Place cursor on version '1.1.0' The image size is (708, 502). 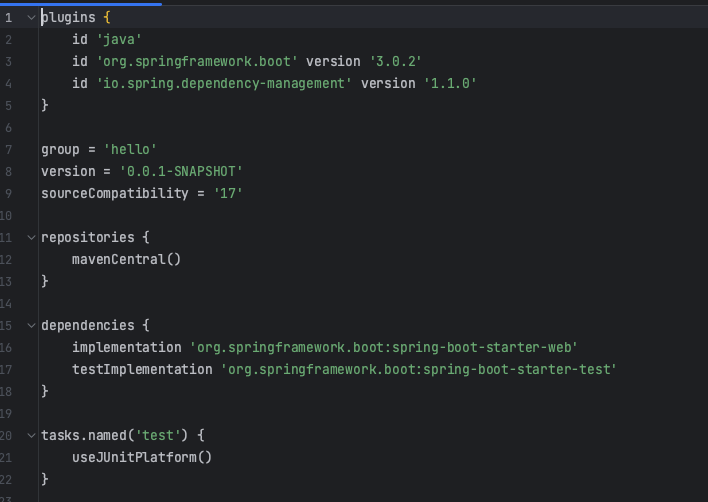451,84
